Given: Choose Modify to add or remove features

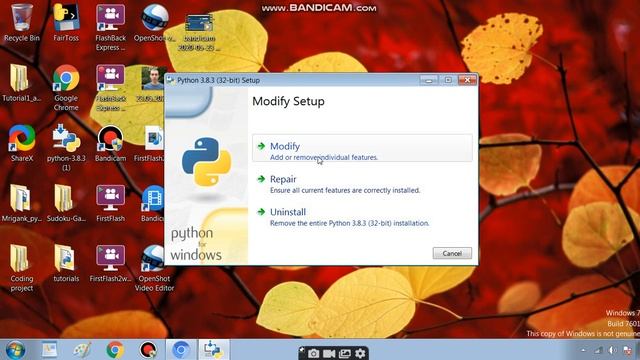Looking at the screenshot, I should (x=362, y=148).
